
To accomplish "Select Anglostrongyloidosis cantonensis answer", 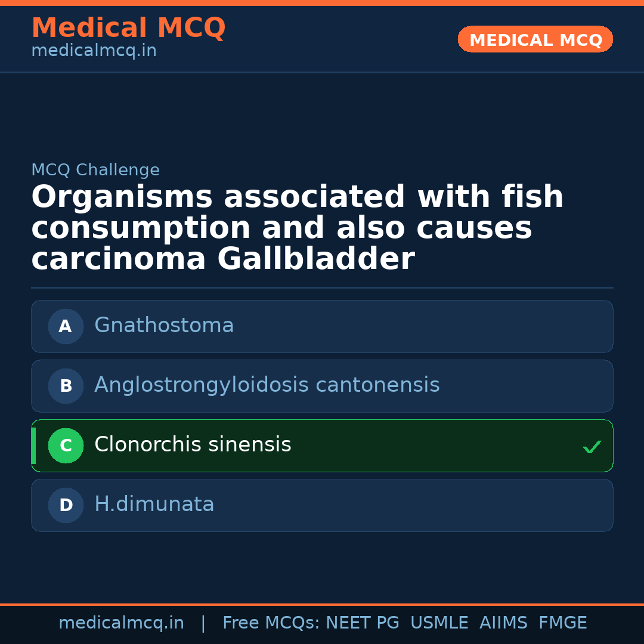I will tap(267, 385).
